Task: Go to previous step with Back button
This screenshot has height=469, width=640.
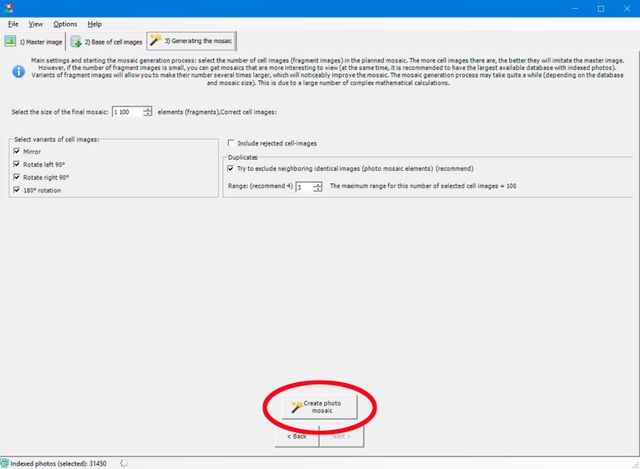Action: (297, 437)
